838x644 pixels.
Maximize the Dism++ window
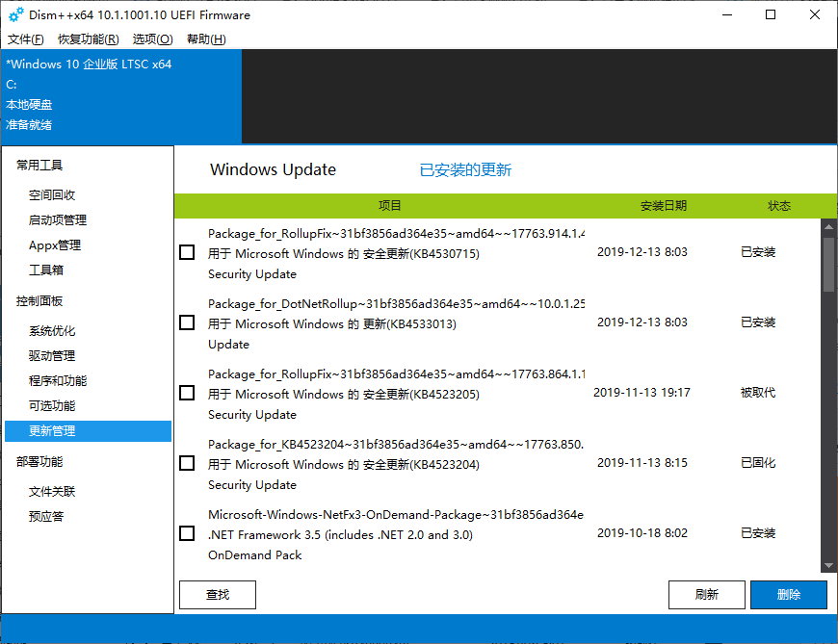[x=771, y=14]
